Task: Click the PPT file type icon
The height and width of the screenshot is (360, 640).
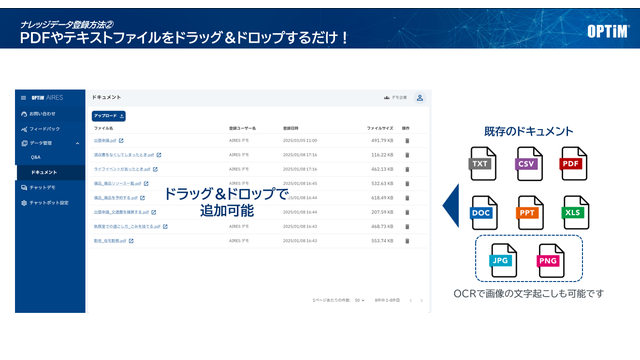Action: pyautogui.click(x=530, y=213)
